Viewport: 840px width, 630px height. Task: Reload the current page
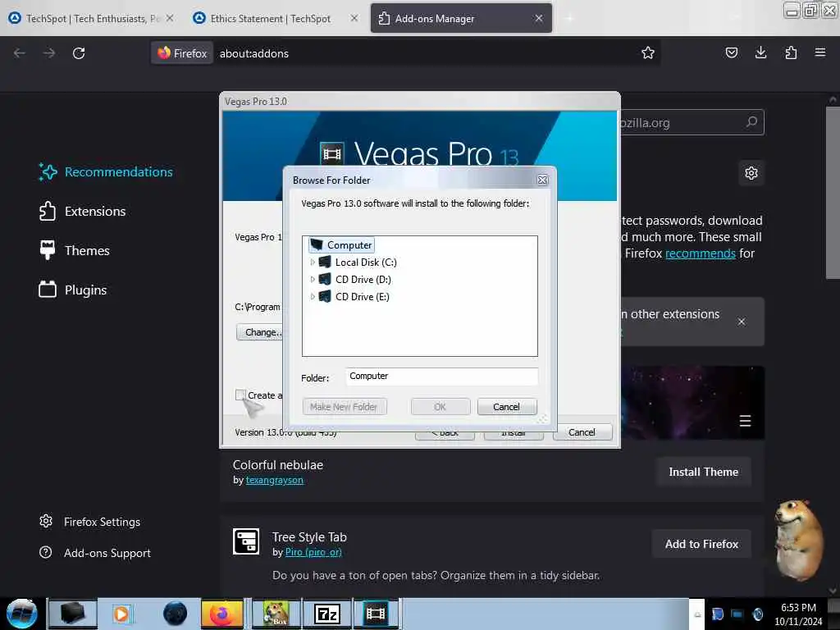(x=79, y=53)
